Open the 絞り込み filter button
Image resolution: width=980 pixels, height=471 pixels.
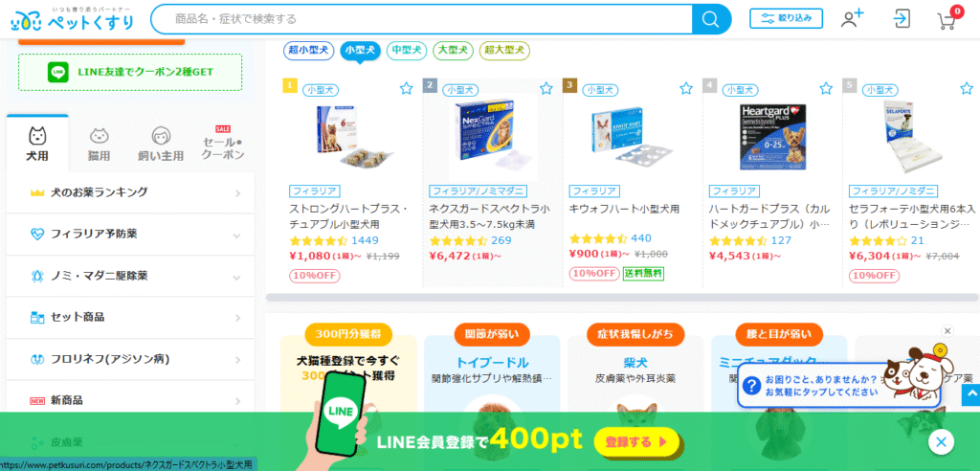[x=787, y=19]
